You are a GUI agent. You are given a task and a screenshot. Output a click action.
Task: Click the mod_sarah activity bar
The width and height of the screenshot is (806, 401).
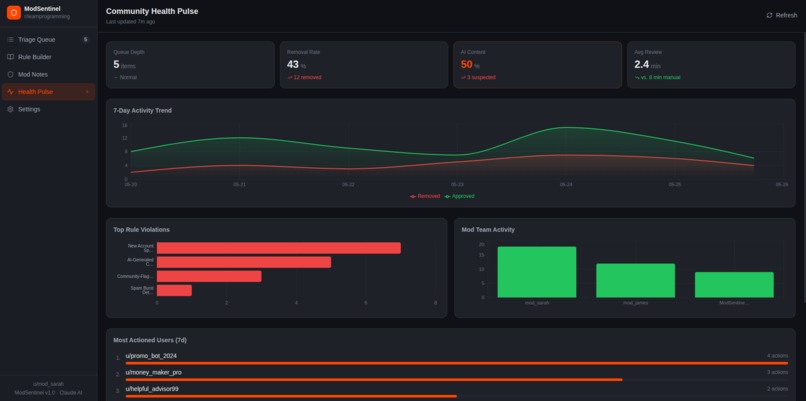point(537,272)
